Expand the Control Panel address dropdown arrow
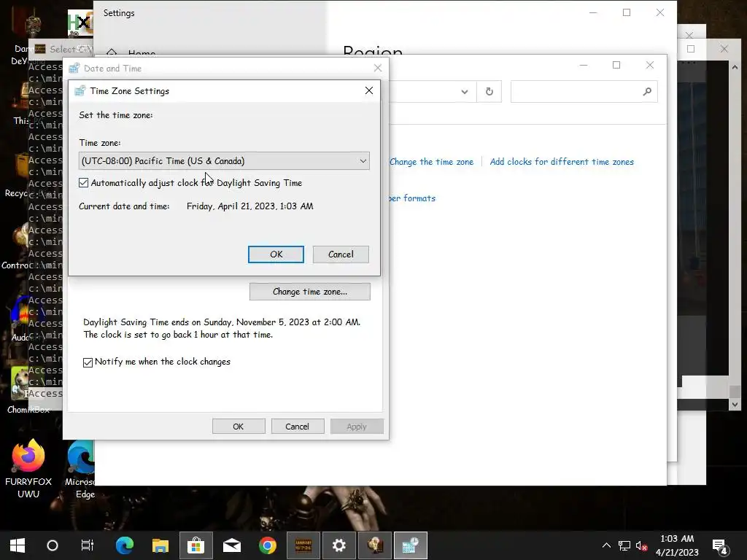The image size is (747, 560). (x=465, y=91)
